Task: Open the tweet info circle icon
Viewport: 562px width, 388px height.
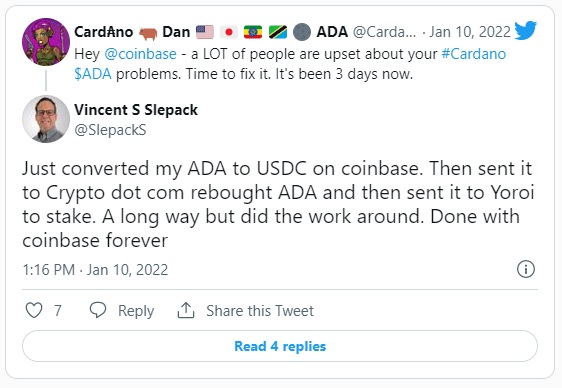Action: tap(526, 269)
